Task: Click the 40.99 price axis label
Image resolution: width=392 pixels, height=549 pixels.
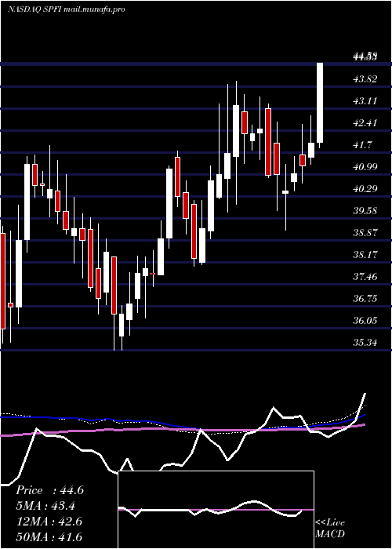Action: [365, 166]
